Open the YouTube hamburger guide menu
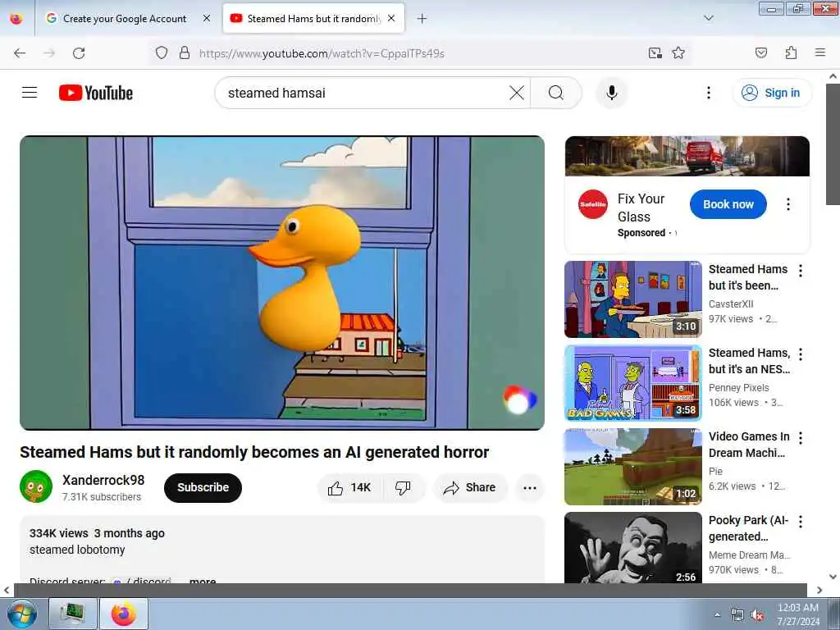Viewport: 840px width, 630px height. tap(30, 93)
